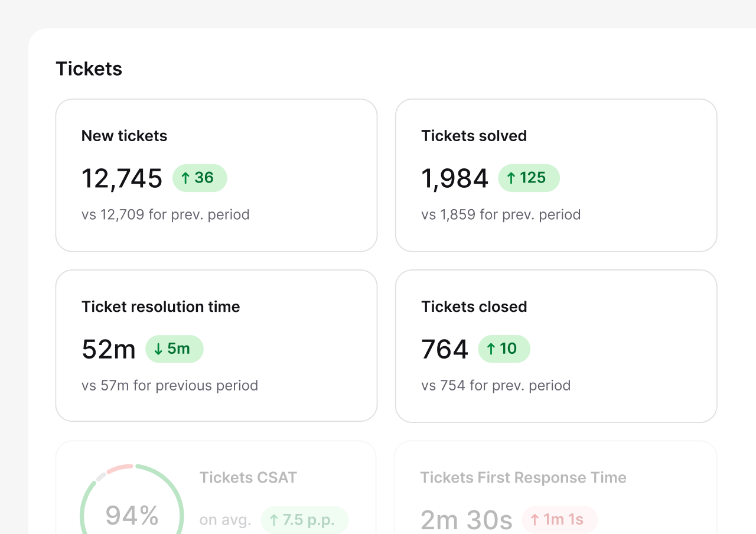The image size is (756, 534).
Task: Select the 52m resolution time value
Action: (x=109, y=349)
